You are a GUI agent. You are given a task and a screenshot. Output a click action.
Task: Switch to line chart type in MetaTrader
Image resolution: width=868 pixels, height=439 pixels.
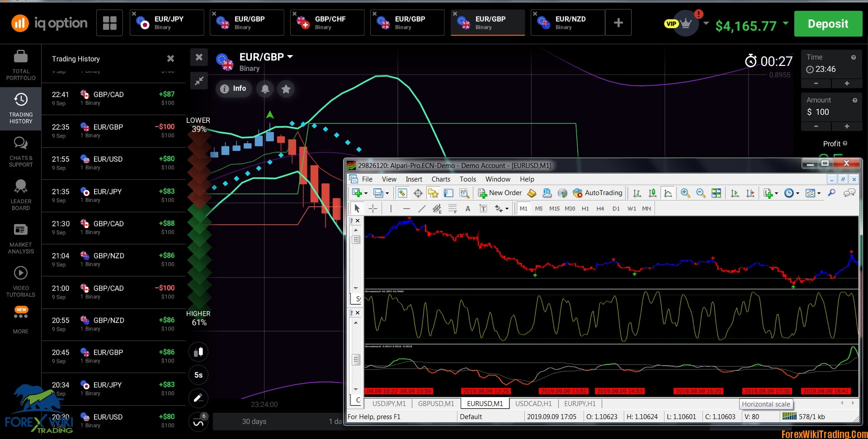point(668,193)
